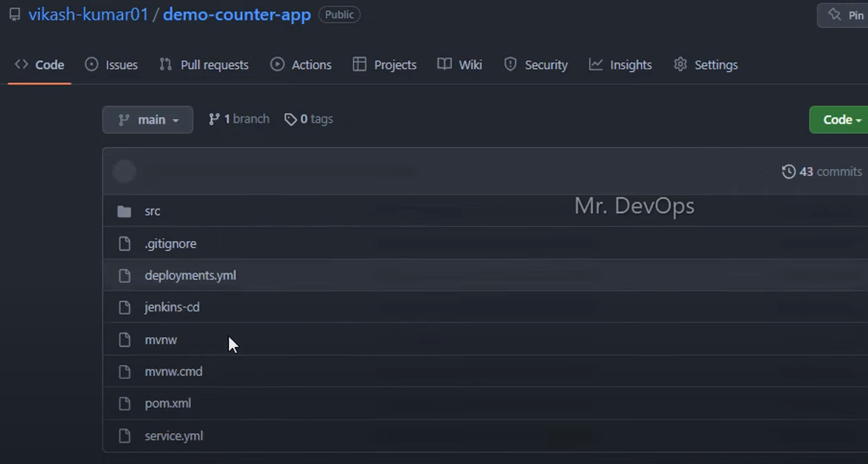
Task: View the Insights tab
Action: click(x=621, y=65)
